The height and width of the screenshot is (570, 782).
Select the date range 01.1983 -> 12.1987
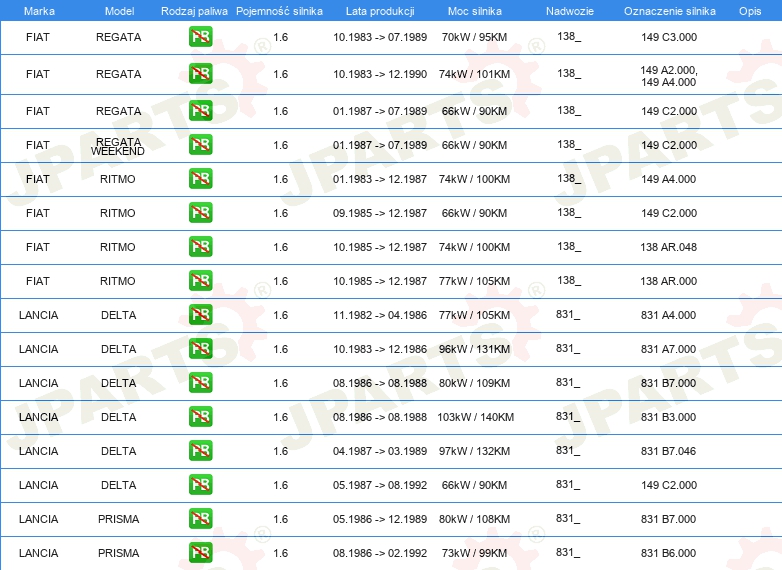(x=380, y=179)
